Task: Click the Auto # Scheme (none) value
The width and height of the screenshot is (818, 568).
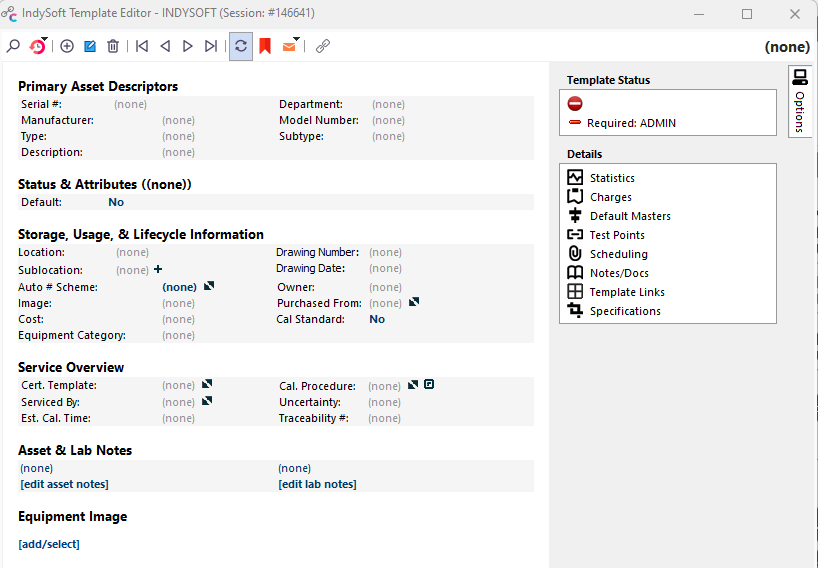Action: (x=180, y=287)
